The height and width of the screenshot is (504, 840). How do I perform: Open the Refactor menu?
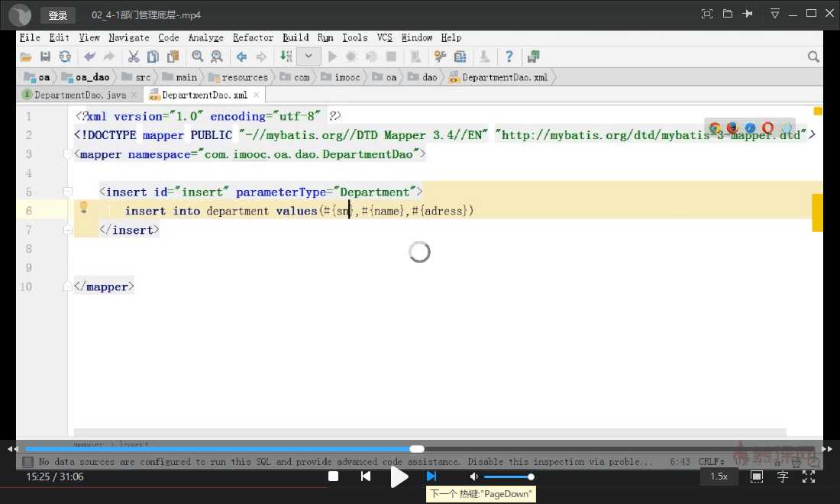253,37
